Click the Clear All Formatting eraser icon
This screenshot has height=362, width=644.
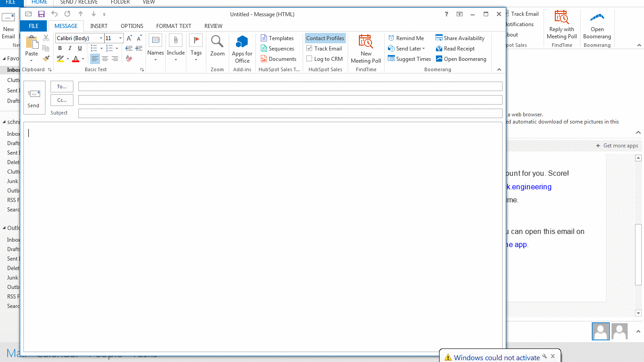[129, 59]
